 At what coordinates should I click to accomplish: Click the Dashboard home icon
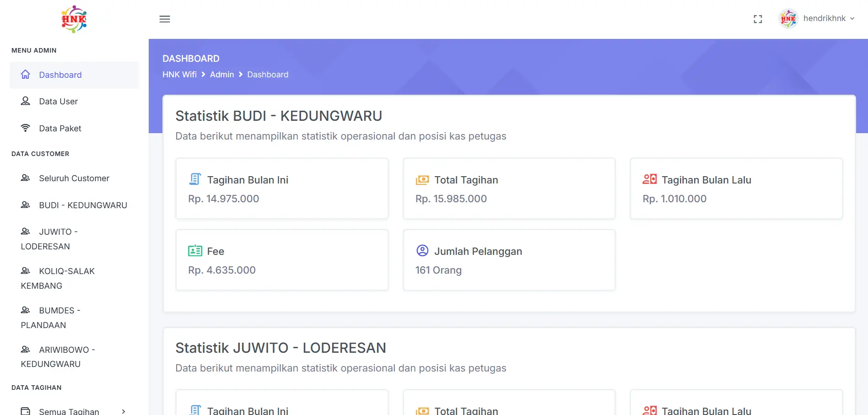(x=26, y=74)
